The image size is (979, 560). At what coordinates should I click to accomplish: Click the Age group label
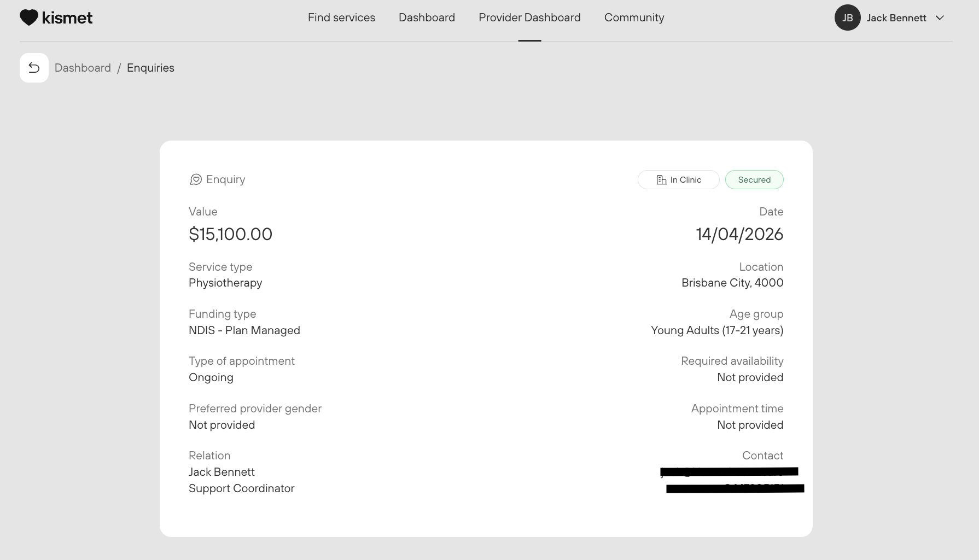756,314
